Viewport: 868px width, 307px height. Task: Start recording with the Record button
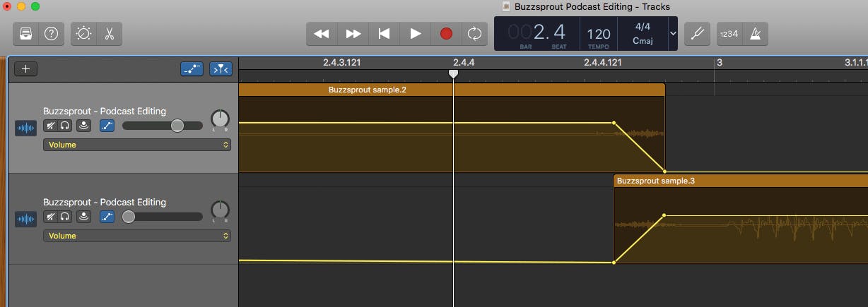[x=446, y=34]
